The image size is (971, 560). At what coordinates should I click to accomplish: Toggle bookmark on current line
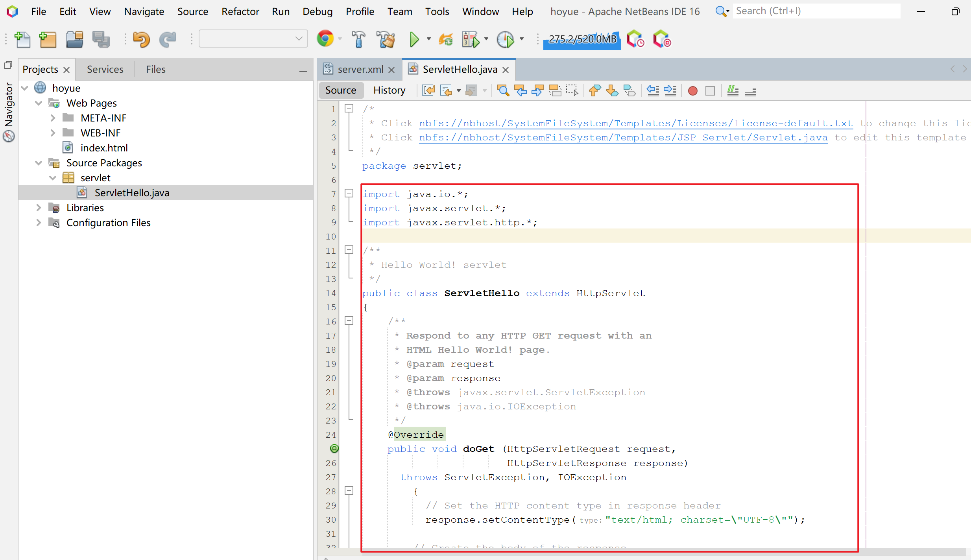629,90
